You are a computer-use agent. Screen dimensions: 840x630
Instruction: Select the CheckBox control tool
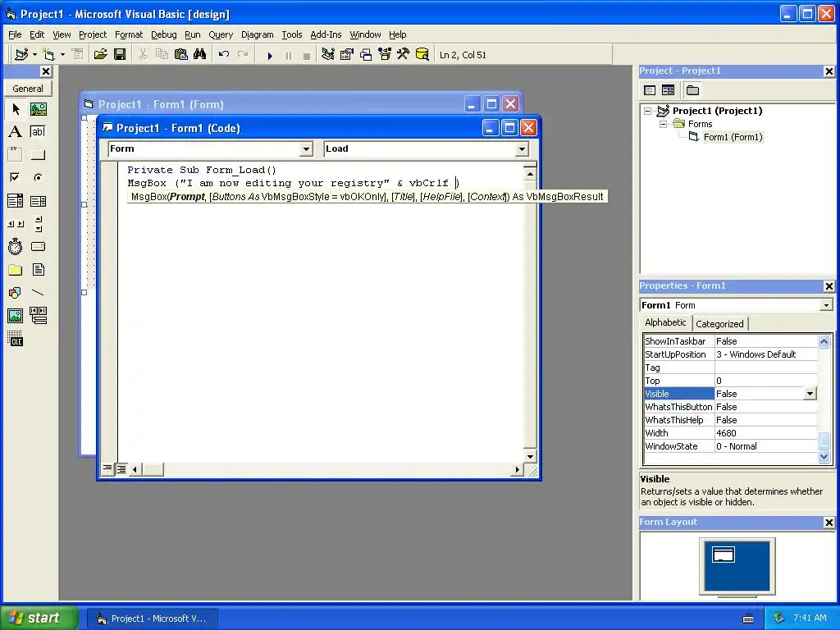[x=16, y=177]
